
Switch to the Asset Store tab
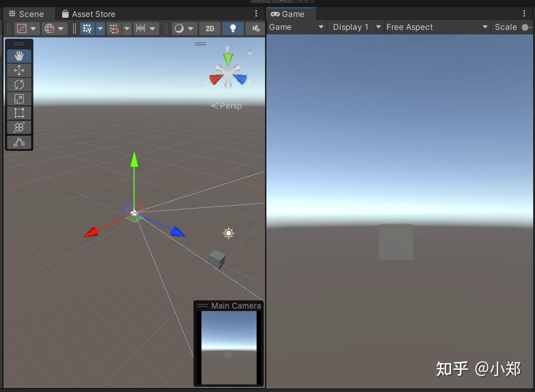88,14
